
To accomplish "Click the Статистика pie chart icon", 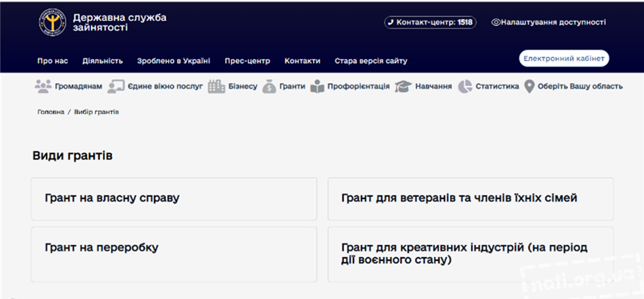I will tap(465, 86).
